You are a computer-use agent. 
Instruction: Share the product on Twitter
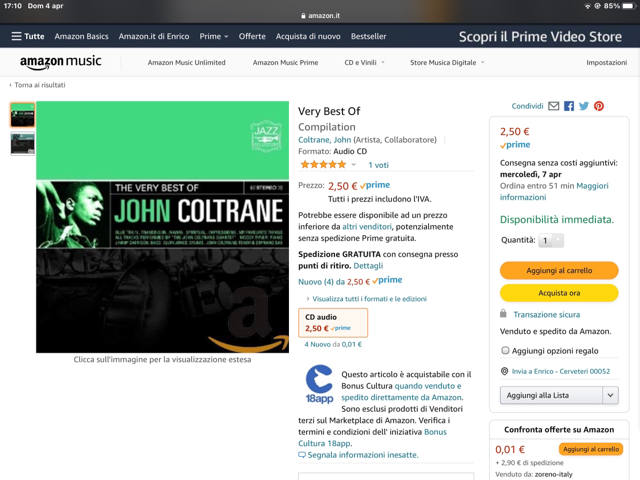tap(584, 106)
